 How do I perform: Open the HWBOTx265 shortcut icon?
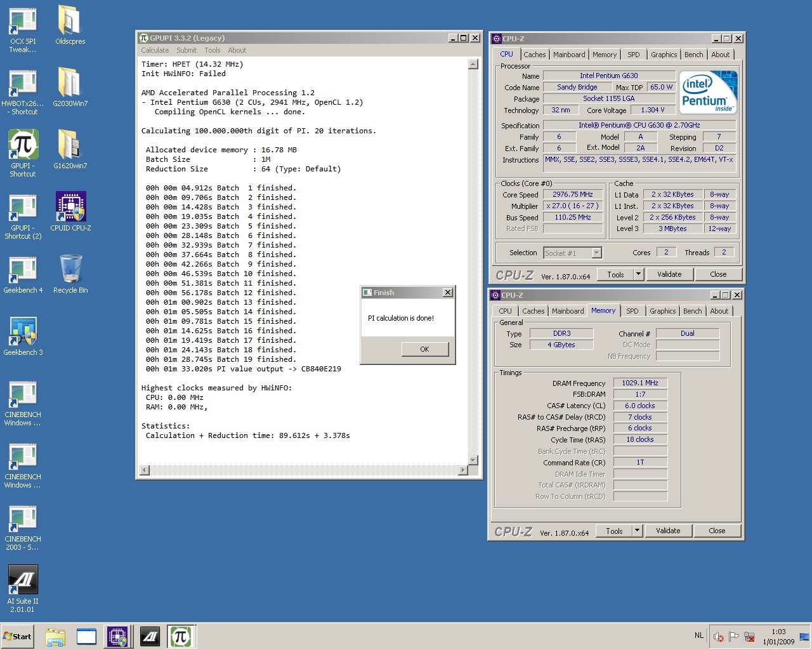(23, 91)
